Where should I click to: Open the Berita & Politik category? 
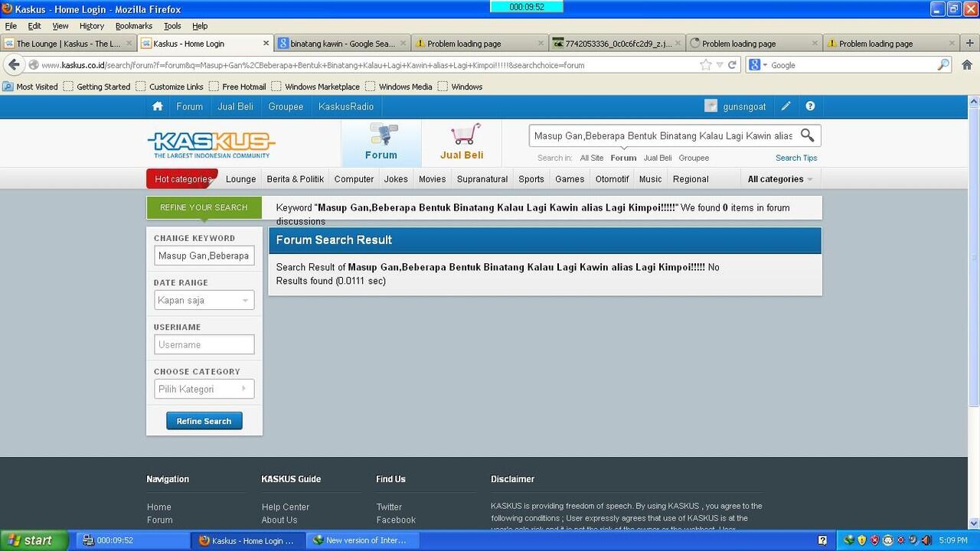coord(296,179)
